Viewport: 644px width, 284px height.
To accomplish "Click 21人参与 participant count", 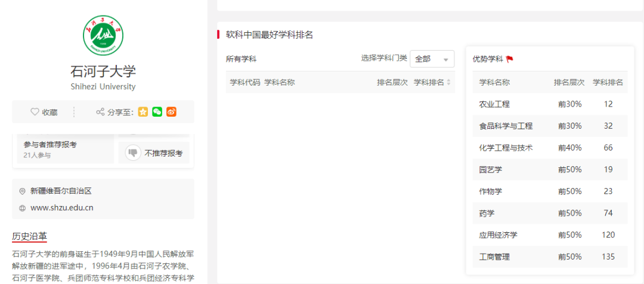I will (x=37, y=155).
